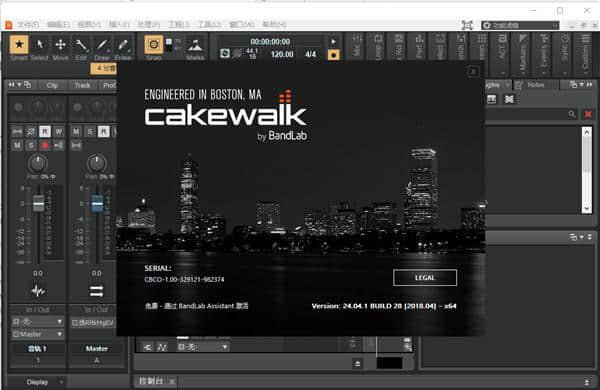Arm recording with the transport record button
Image resolution: width=600 pixels, height=390 pixels.
click(333, 55)
